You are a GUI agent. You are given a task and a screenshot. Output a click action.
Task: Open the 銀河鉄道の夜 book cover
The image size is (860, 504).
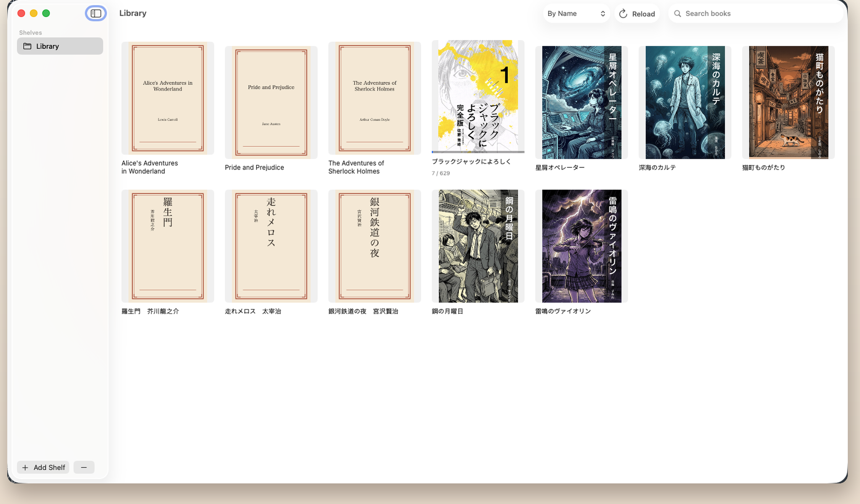point(375,246)
